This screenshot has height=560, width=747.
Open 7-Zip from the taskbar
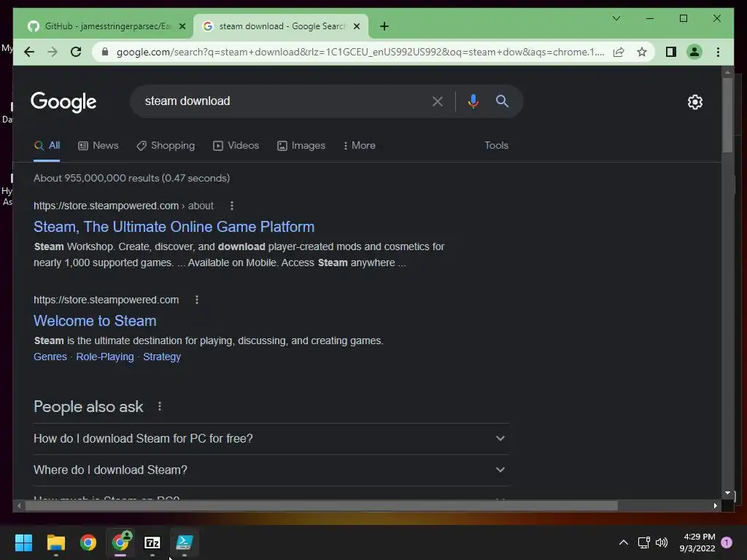[152, 542]
